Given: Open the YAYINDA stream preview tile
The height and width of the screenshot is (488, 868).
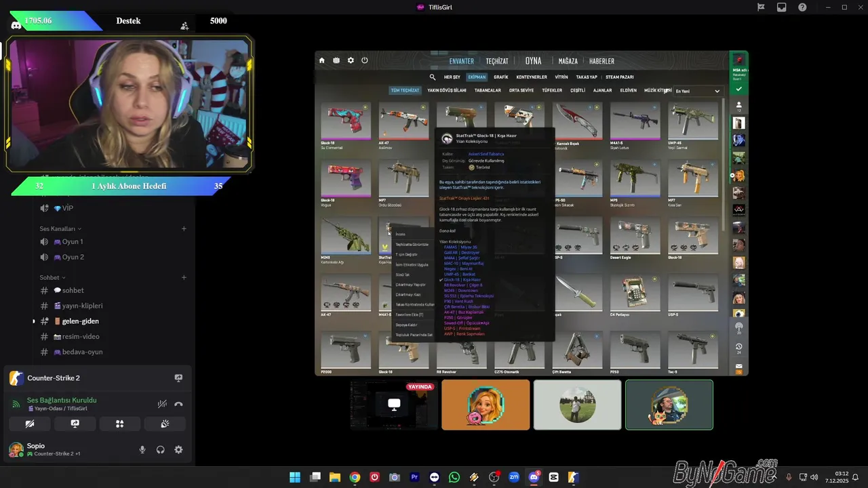Looking at the screenshot, I should tap(394, 405).
